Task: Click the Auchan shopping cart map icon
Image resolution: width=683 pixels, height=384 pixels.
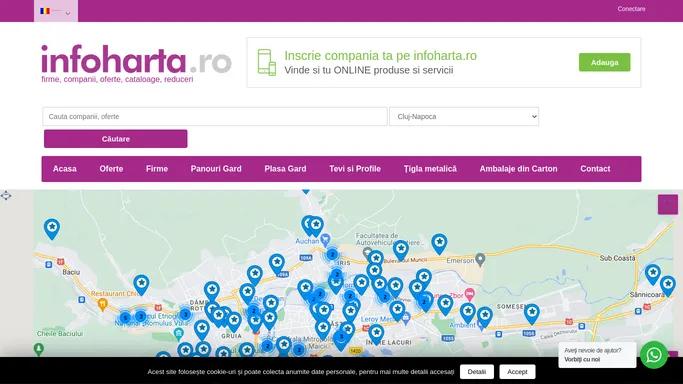Action: pyautogui.click(x=325, y=239)
